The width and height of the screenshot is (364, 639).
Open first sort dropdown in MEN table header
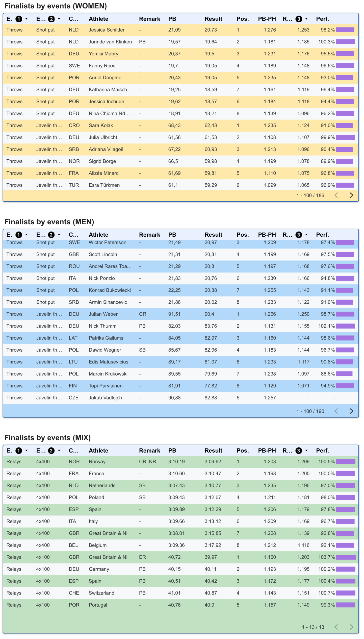click(x=26, y=235)
